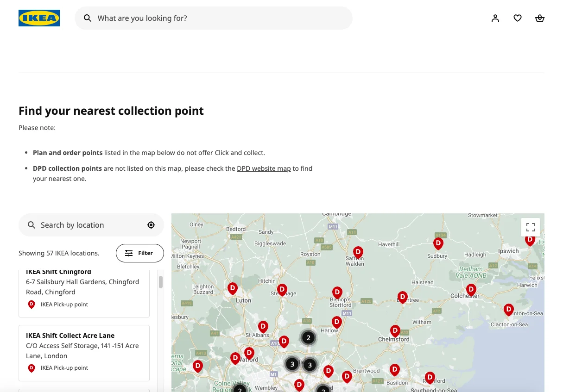Click the map pin at Bishop's Stortford
Image resolution: width=563 pixels, height=392 pixels.
pyautogui.click(x=337, y=292)
